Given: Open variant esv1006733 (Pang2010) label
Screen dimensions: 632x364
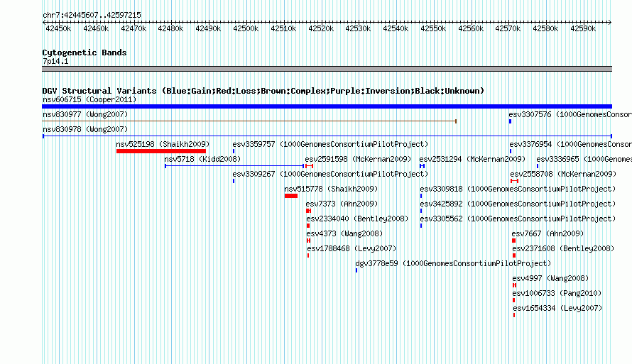Looking at the screenshot, I should coord(557,293).
